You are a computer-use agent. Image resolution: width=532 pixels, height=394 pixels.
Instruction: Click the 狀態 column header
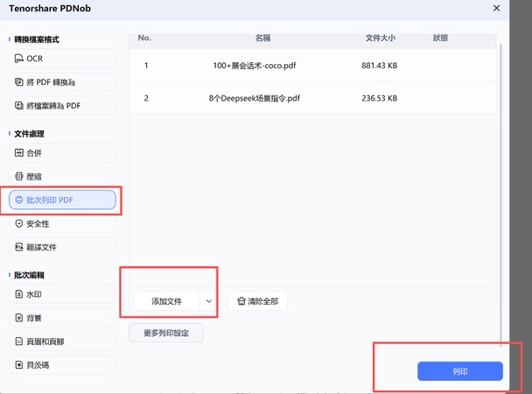(x=440, y=38)
